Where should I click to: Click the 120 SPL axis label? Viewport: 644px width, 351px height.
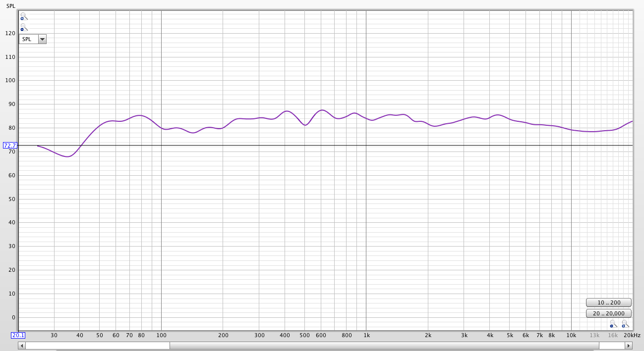click(10, 33)
